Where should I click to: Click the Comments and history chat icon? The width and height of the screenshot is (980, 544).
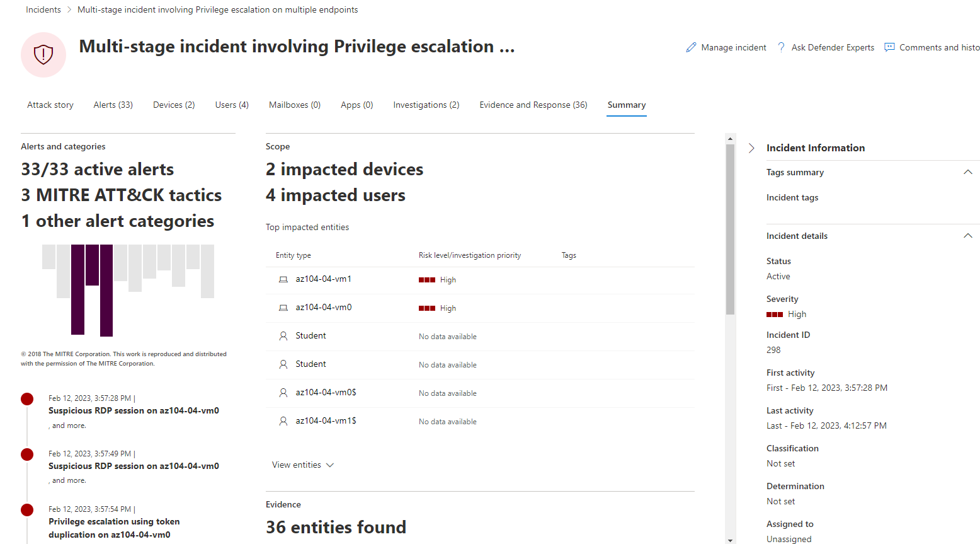889,47
